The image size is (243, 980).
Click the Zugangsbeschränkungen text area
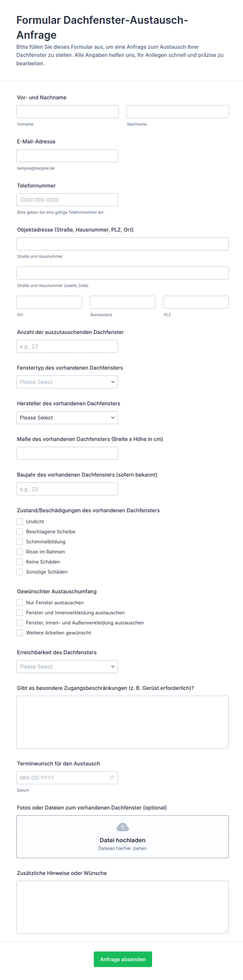click(x=123, y=722)
